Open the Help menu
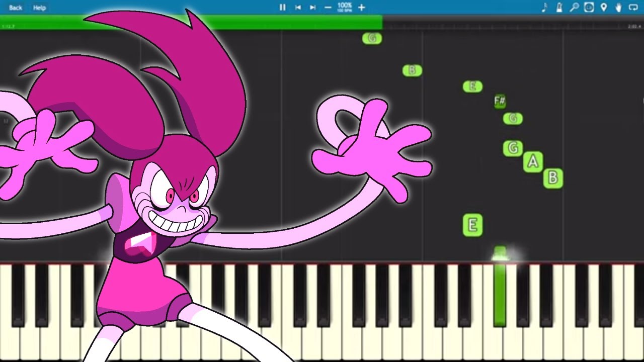644x362 pixels. [x=39, y=8]
